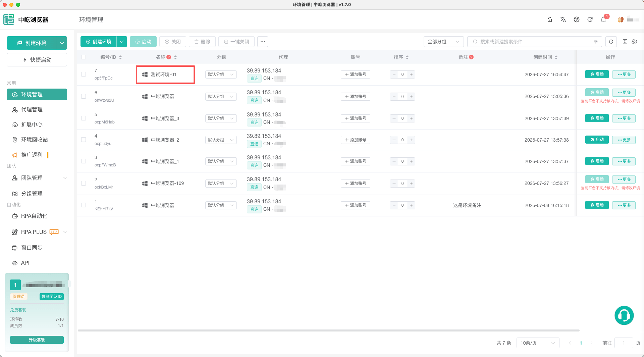Add account for 中屹浏览器_1
The image size is (644, 357).
click(x=356, y=161)
